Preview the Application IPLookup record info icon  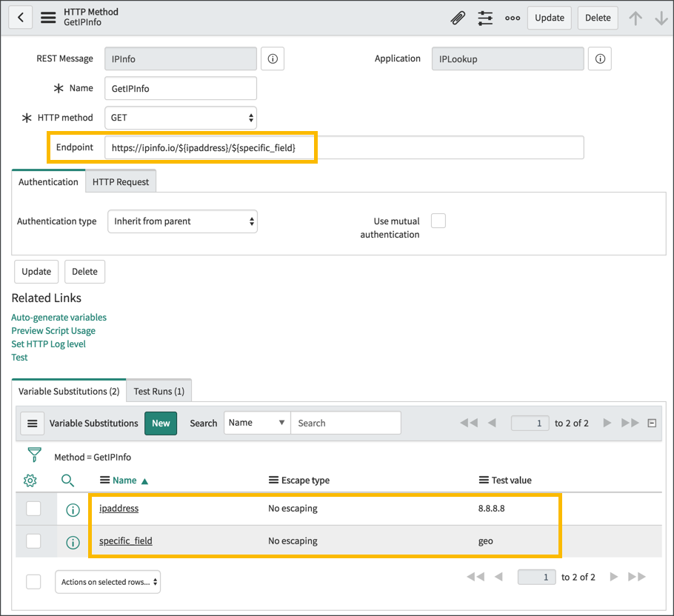[600, 58]
